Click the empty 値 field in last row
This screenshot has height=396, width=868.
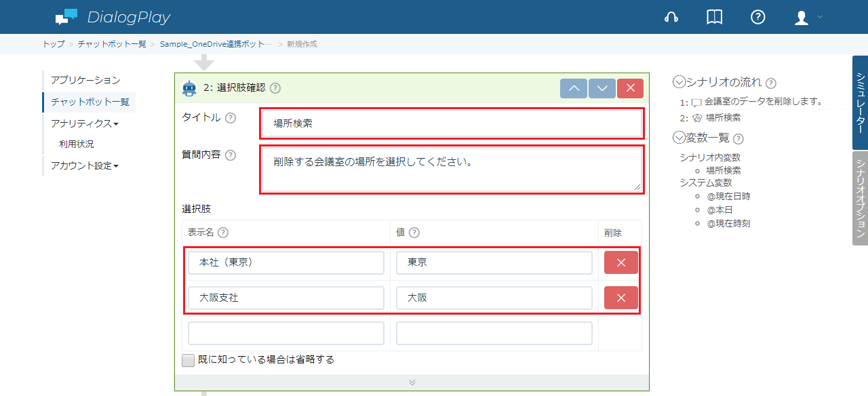click(494, 333)
